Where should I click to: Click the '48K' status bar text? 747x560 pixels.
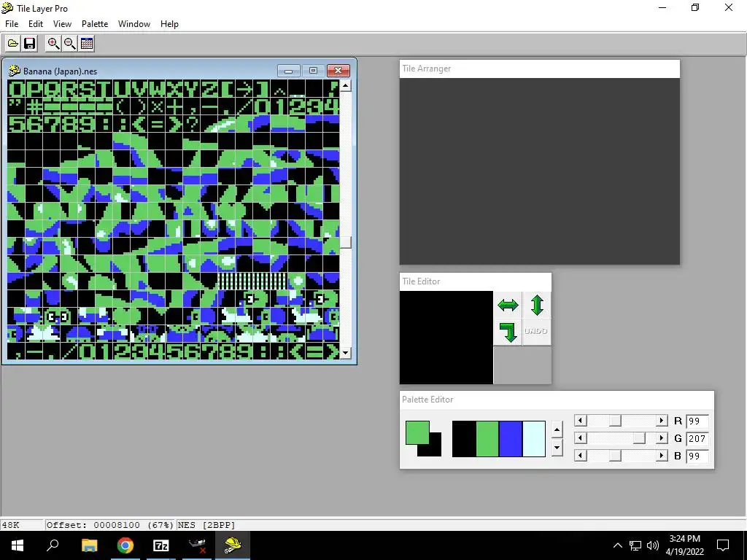point(10,525)
